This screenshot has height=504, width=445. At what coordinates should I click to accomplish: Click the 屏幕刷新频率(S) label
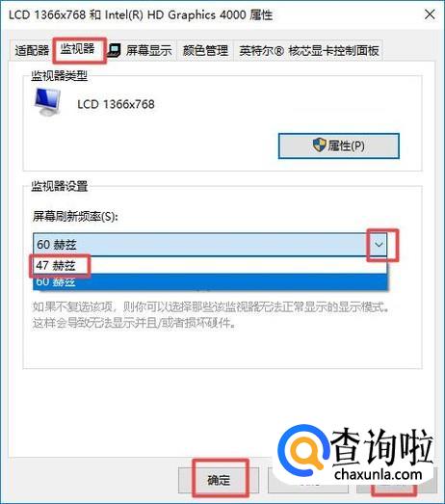(x=75, y=216)
